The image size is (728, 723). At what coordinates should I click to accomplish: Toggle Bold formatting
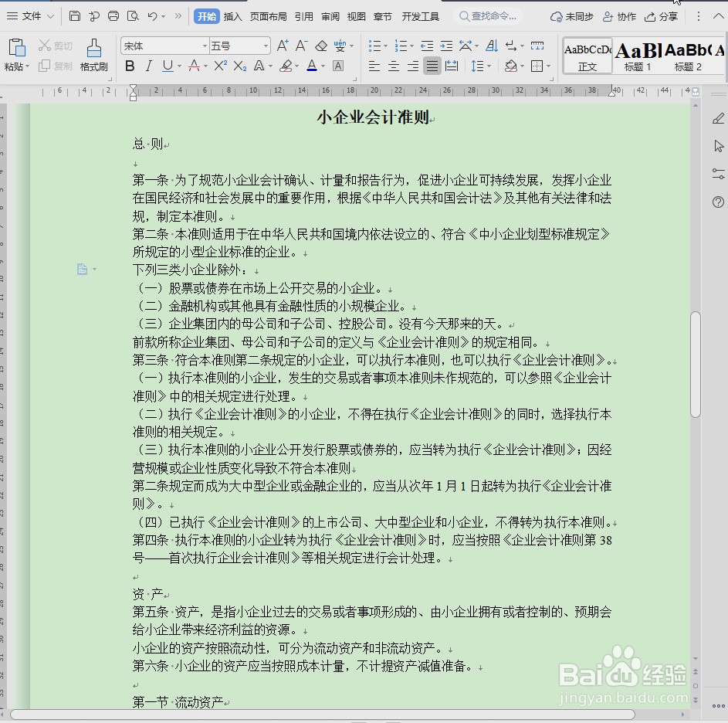(130, 66)
